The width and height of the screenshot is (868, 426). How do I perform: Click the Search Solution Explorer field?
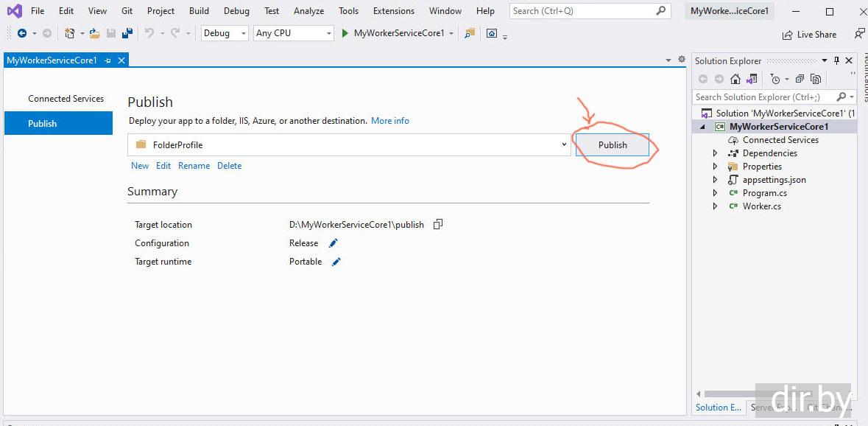pos(762,97)
